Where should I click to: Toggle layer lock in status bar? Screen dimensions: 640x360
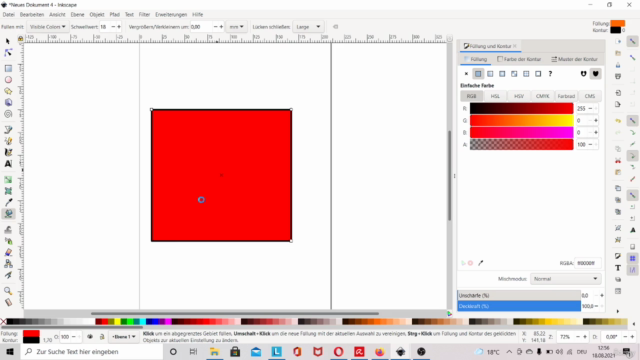pos(102,337)
